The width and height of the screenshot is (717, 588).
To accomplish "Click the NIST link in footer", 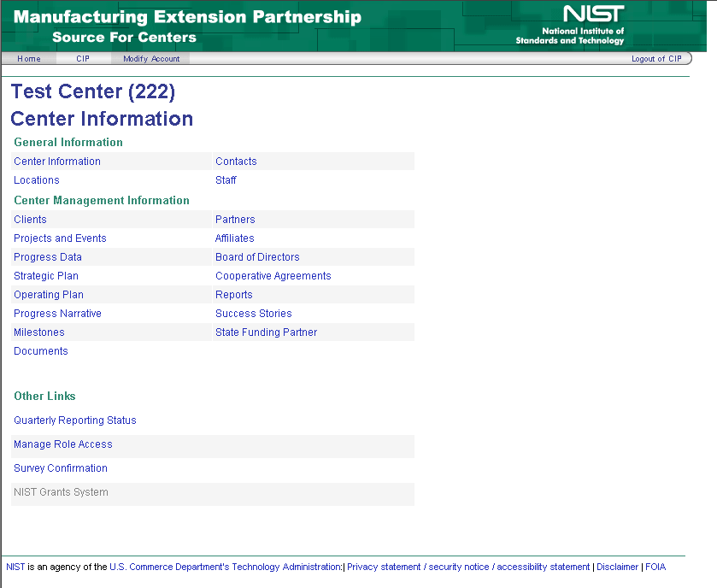I will [15, 567].
